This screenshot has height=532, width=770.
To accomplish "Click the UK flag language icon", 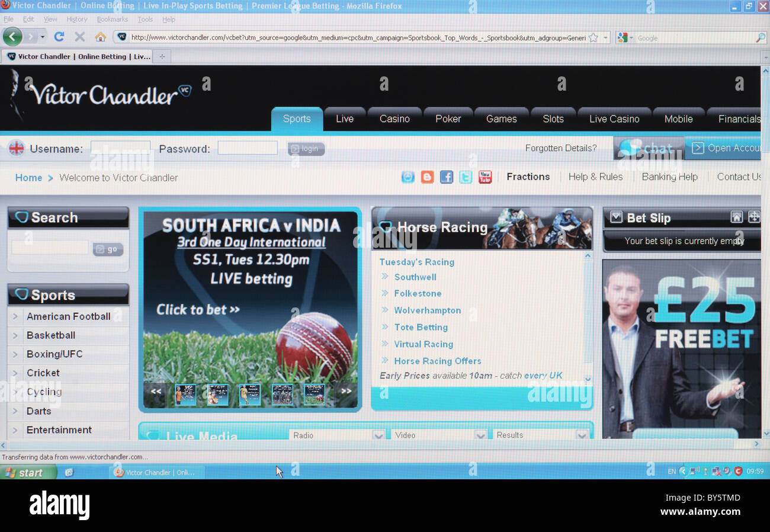I will (16, 148).
